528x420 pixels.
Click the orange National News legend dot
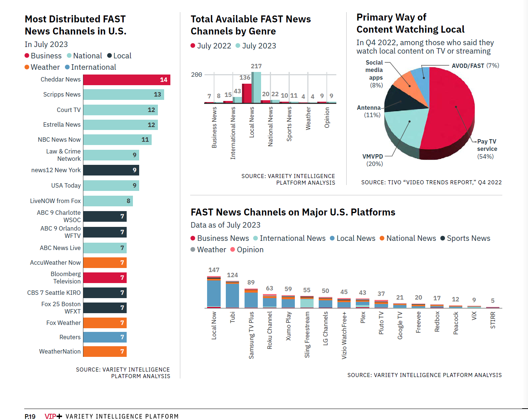click(382, 238)
